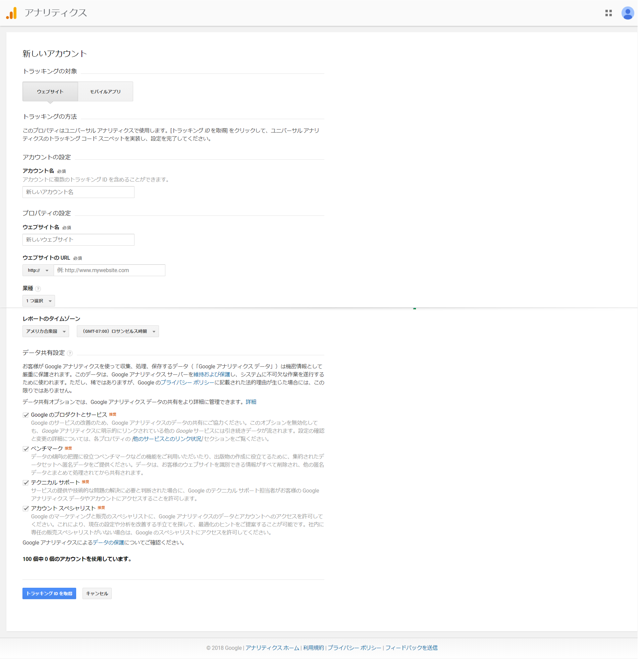Click the footer アナリティクス ホーム link
The height and width of the screenshot is (659, 644).
tap(272, 648)
